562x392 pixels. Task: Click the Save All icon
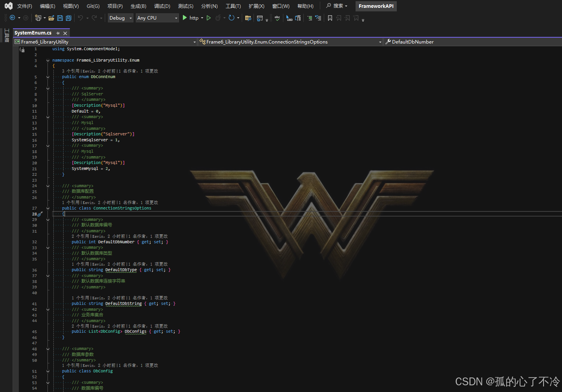pyautogui.click(x=69, y=18)
